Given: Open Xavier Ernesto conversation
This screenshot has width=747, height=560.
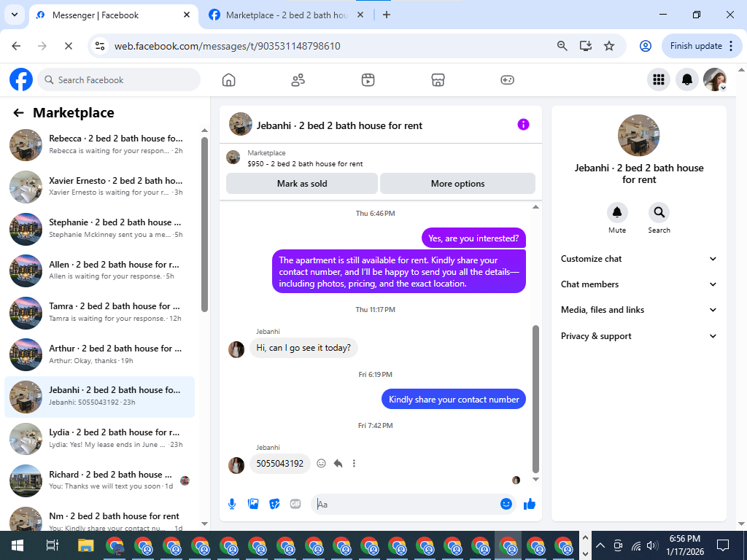Looking at the screenshot, I should tap(100, 187).
